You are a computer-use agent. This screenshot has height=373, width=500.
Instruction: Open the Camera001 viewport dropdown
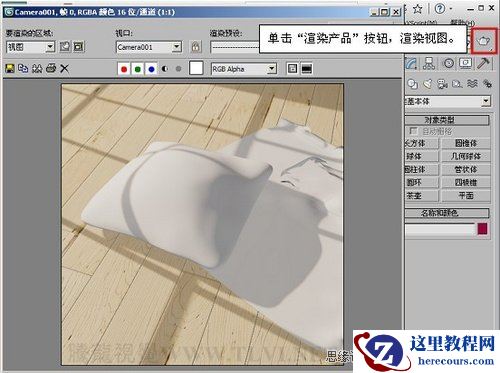[x=149, y=47]
